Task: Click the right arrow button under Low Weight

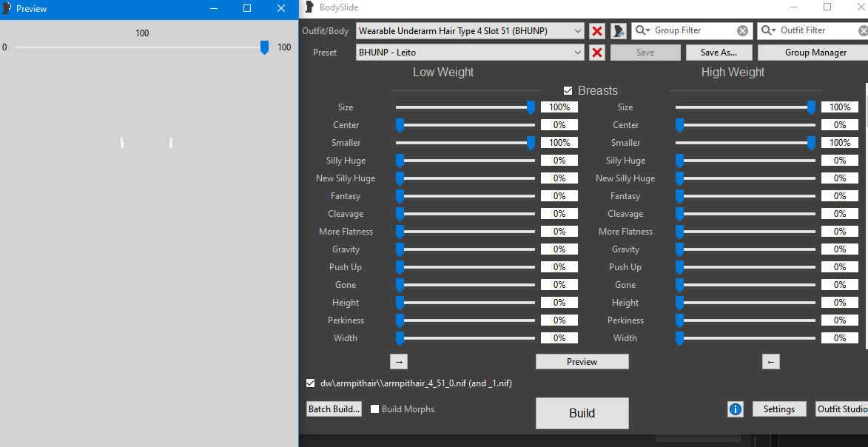Action: [x=399, y=362]
